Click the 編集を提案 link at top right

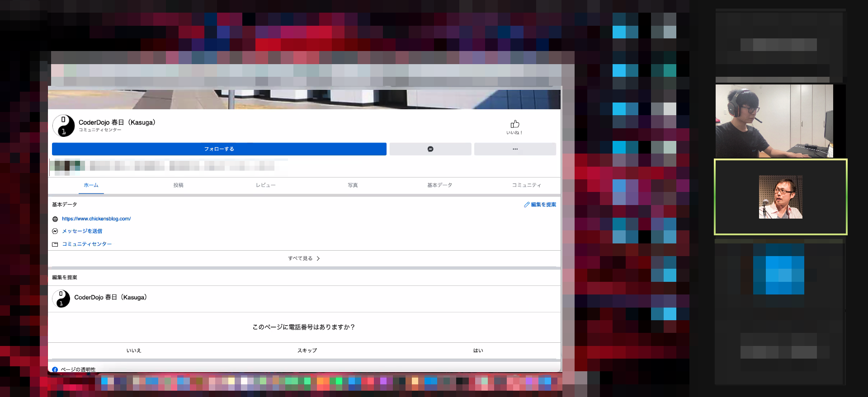[x=543, y=205]
